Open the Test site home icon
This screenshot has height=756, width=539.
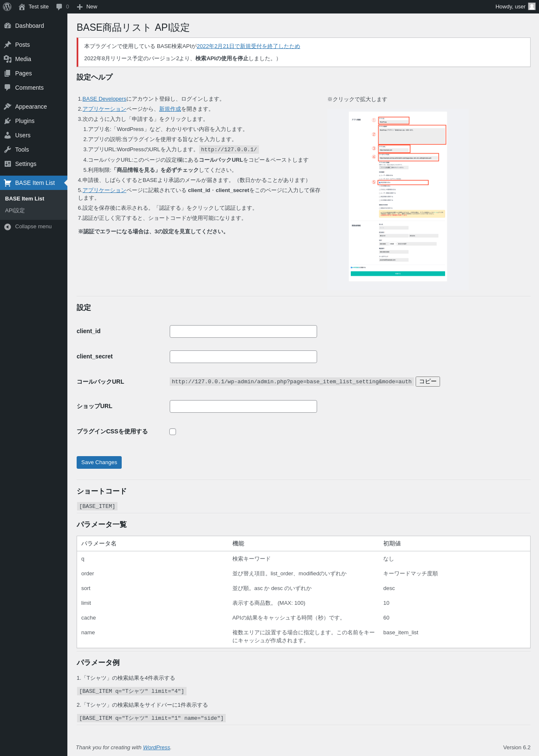tap(22, 7)
